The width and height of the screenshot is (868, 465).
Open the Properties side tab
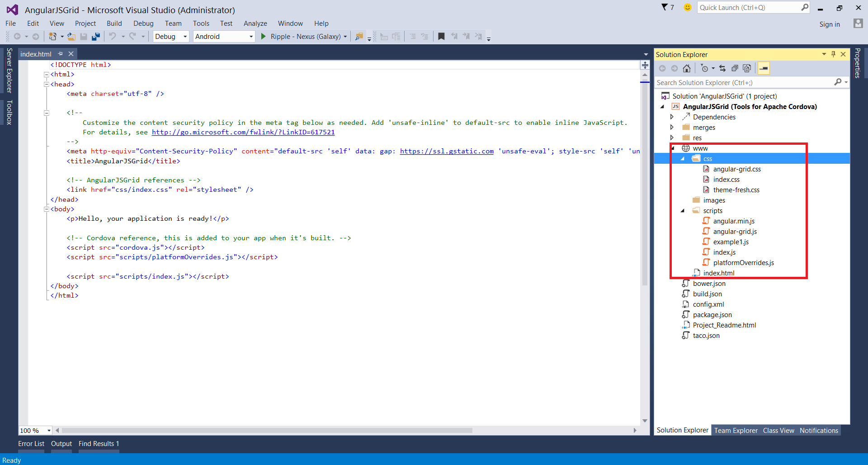click(x=858, y=63)
